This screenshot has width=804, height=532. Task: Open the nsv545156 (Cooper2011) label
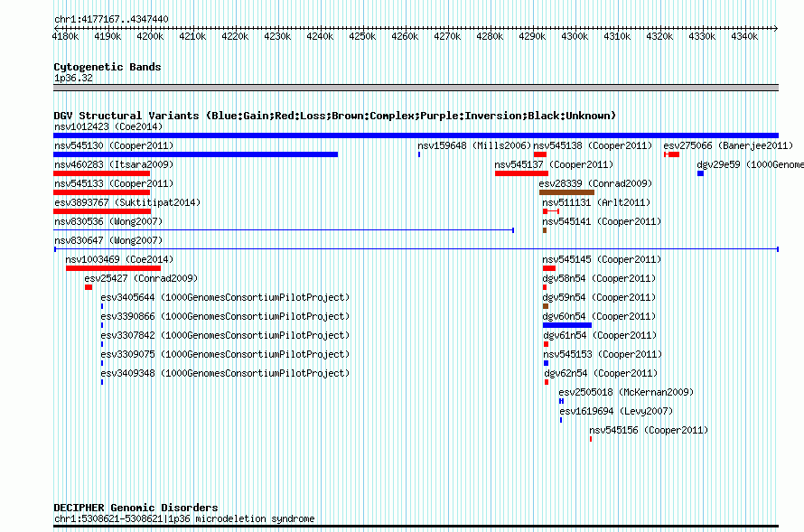pyautogui.click(x=649, y=430)
